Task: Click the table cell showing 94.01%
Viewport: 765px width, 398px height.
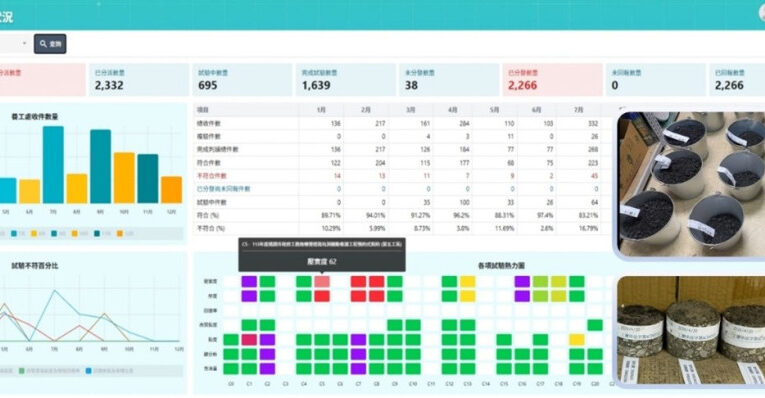Action: [376, 215]
